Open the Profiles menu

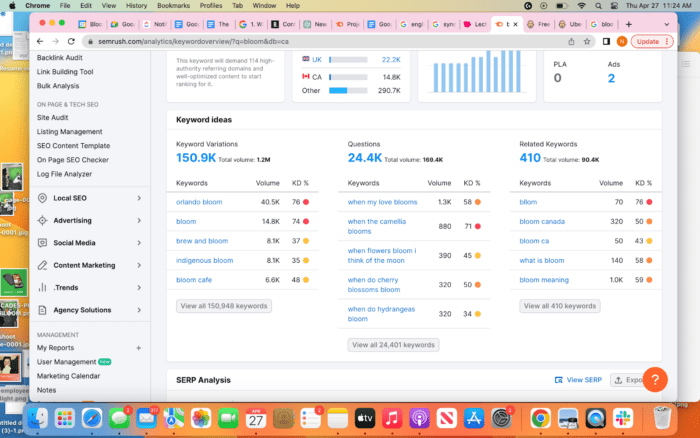click(211, 6)
